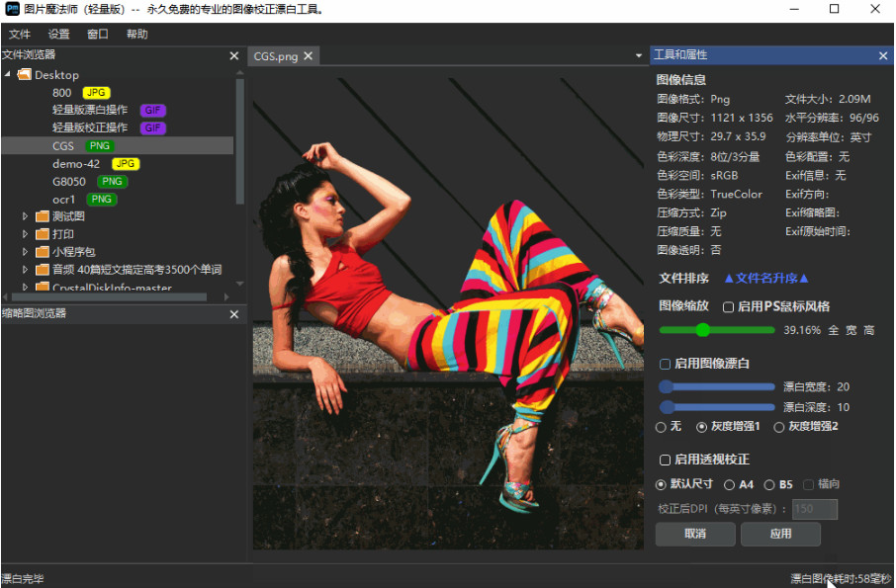Select the A4 size radio option
The height and width of the screenshot is (588, 896).
(729, 485)
